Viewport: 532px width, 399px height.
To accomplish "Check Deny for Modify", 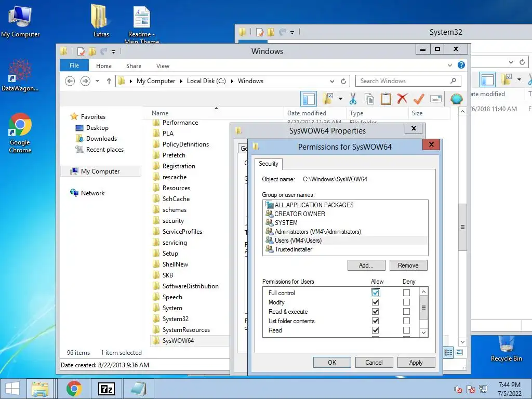I will pos(406,302).
